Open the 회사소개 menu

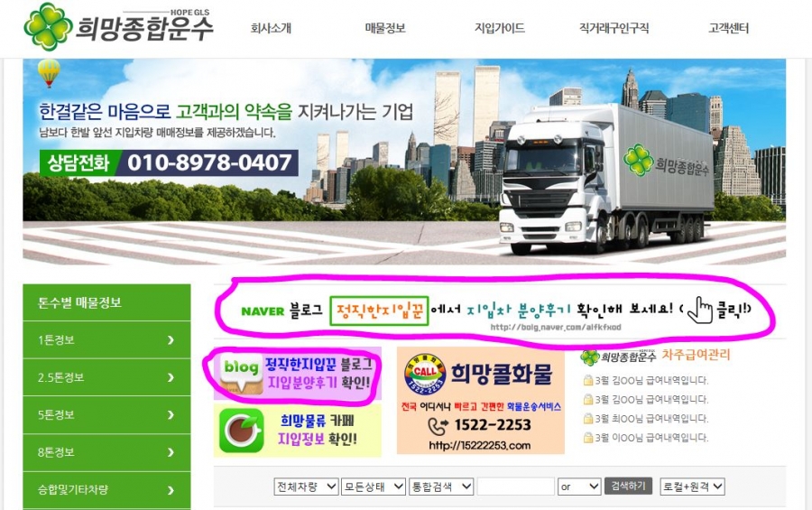(271, 28)
